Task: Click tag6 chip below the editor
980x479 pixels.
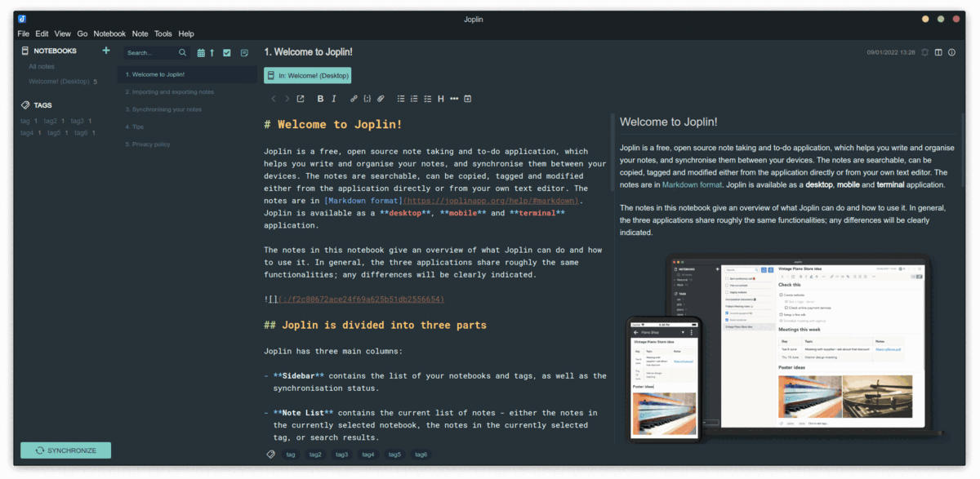Action: 421,455
